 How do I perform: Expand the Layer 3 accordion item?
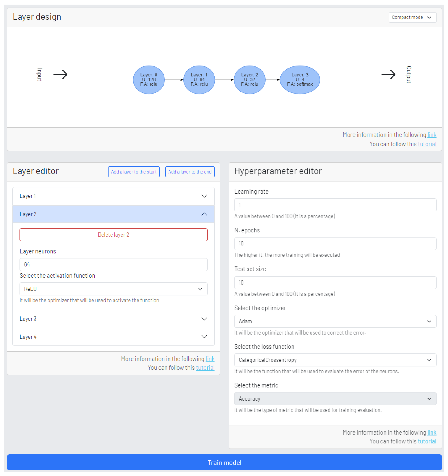113,319
